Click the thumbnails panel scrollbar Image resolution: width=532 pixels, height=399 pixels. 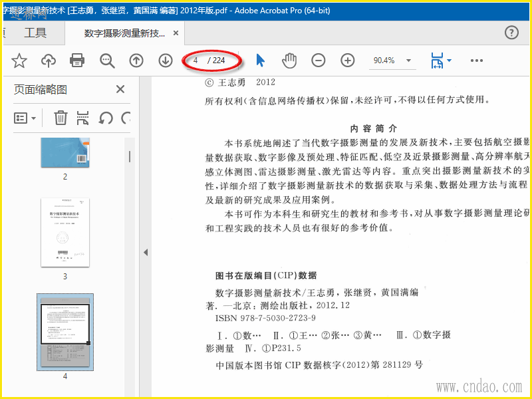pos(130,157)
